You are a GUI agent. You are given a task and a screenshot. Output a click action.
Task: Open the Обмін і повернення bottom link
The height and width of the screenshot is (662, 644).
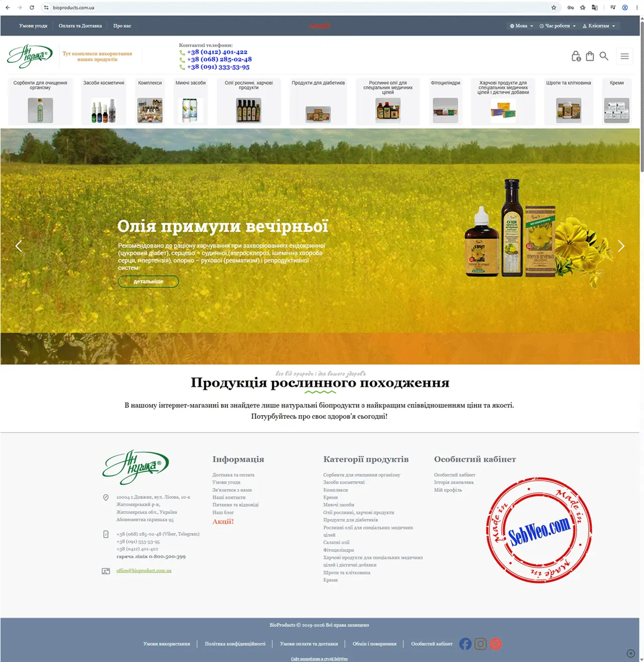click(374, 644)
